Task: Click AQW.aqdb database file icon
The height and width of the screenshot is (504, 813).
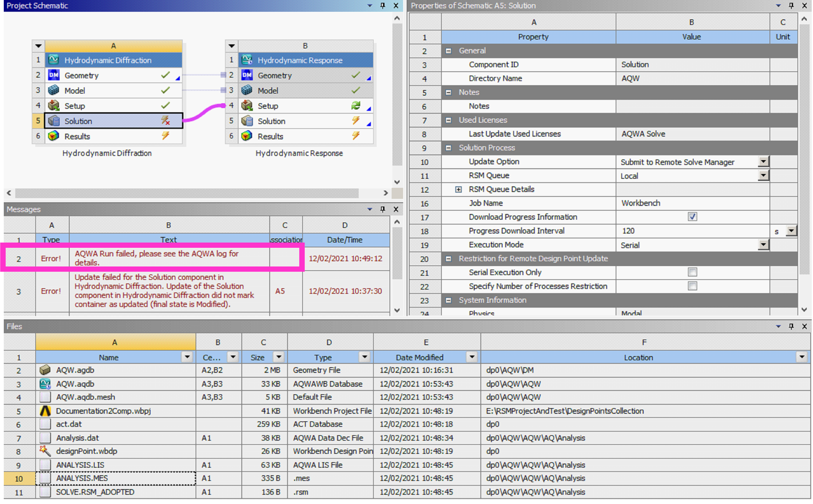Action: 45,384
